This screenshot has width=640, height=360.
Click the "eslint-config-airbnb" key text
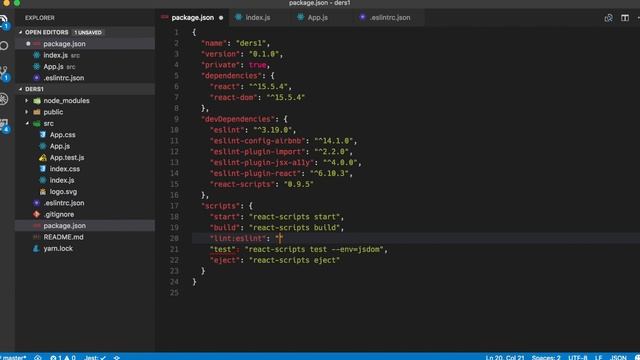coord(258,141)
